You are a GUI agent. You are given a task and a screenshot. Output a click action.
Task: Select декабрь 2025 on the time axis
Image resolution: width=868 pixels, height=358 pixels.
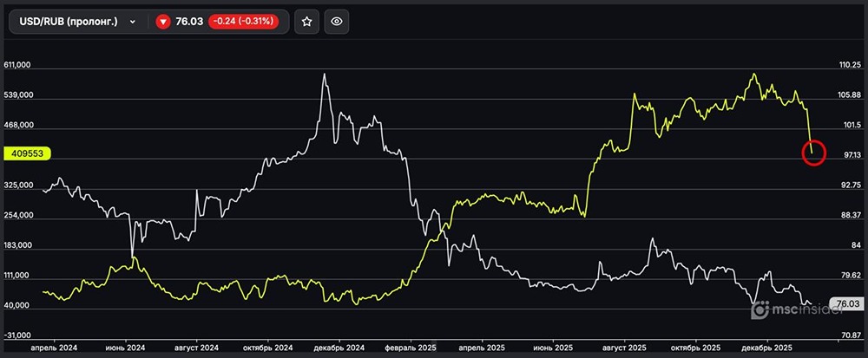(766, 348)
